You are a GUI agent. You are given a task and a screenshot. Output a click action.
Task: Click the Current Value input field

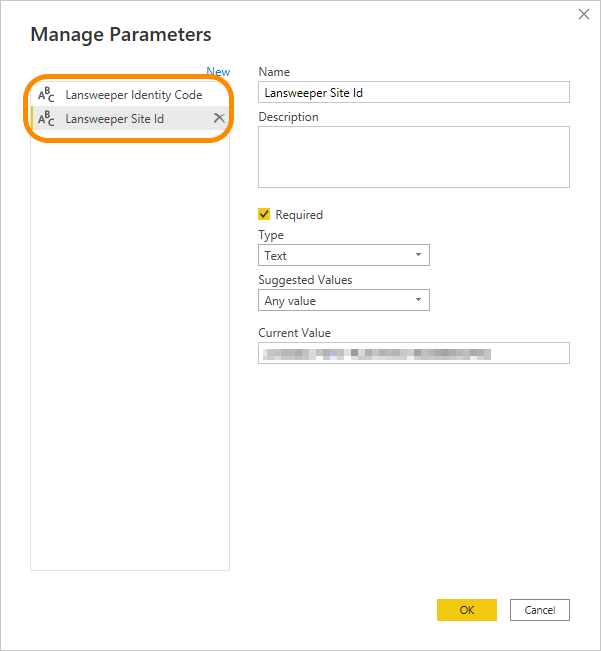click(x=413, y=353)
